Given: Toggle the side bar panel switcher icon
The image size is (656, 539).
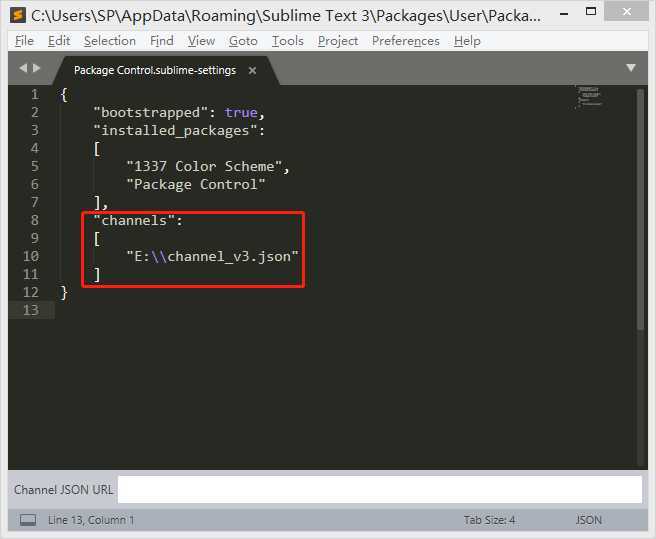Looking at the screenshot, I should tap(28, 520).
